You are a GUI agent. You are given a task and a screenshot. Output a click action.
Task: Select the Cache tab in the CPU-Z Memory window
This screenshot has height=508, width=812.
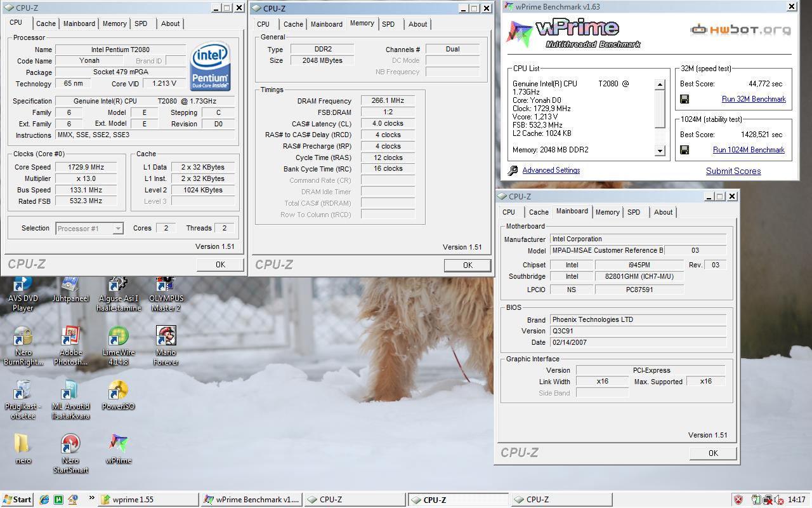point(293,24)
